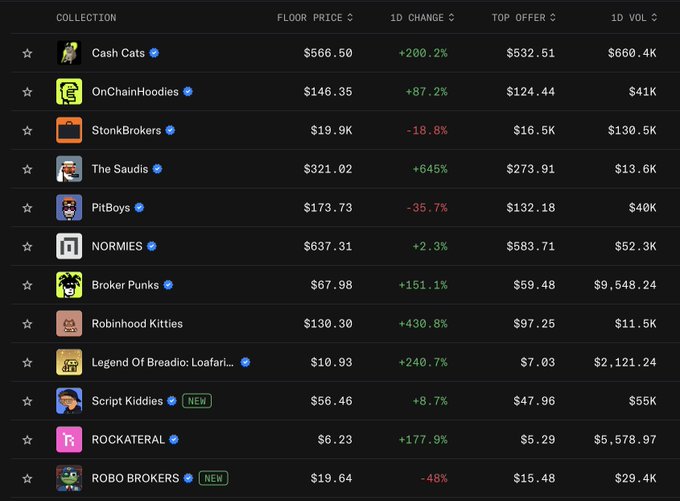Click ROBO BROKERS verified badge
Image resolution: width=680 pixels, height=501 pixels.
[x=188, y=478]
